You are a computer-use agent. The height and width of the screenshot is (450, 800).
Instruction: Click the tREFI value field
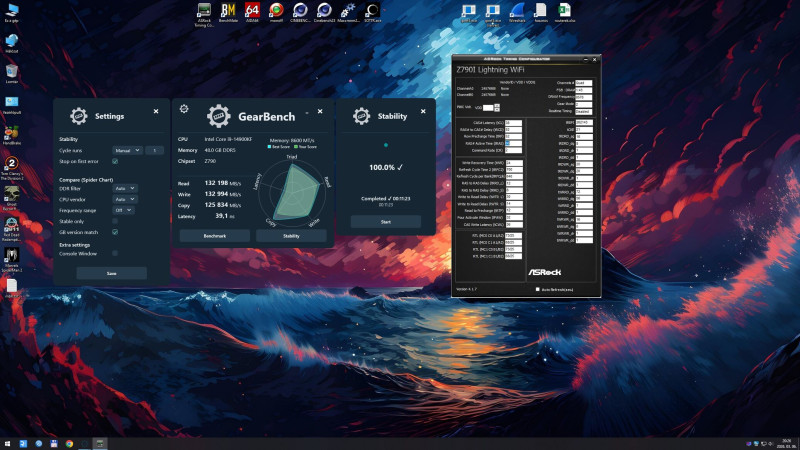(584, 122)
